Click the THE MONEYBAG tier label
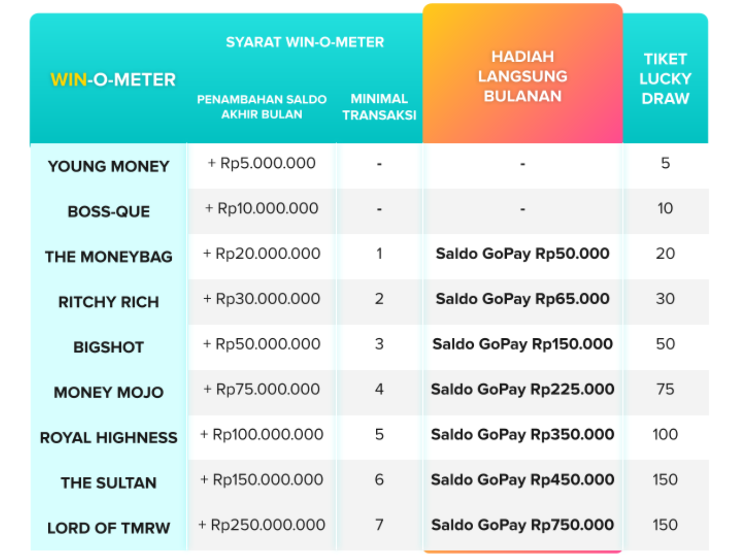Viewport: 735px width, 560px height. [x=108, y=257]
